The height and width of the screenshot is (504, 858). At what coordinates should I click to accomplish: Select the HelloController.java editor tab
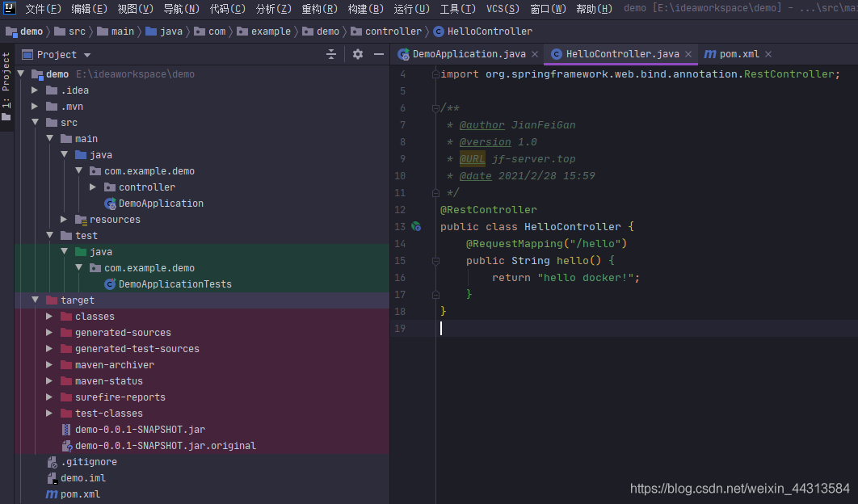(x=622, y=54)
